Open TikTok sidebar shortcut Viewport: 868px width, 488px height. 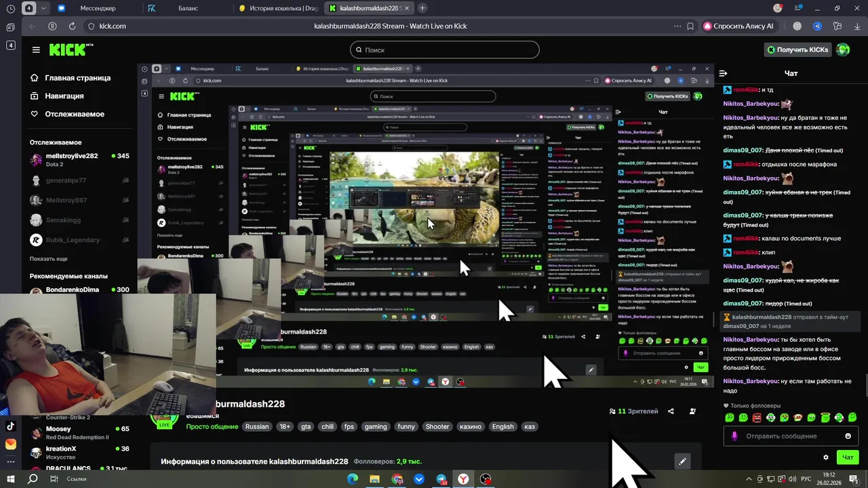pyautogui.click(x=10, y=426)
